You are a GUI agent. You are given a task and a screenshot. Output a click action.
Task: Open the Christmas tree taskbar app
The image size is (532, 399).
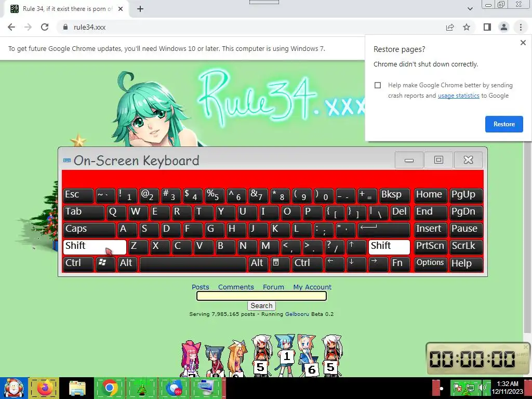click(x=141, y=388)
